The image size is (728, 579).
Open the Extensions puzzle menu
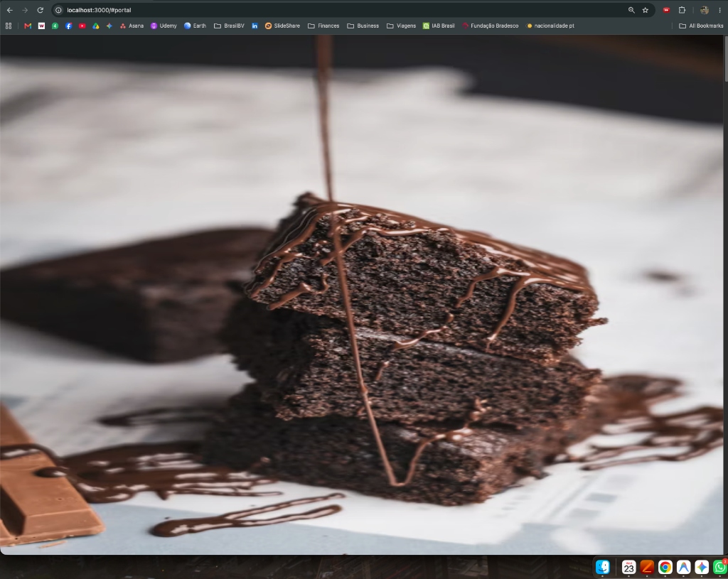click(682, 10)
